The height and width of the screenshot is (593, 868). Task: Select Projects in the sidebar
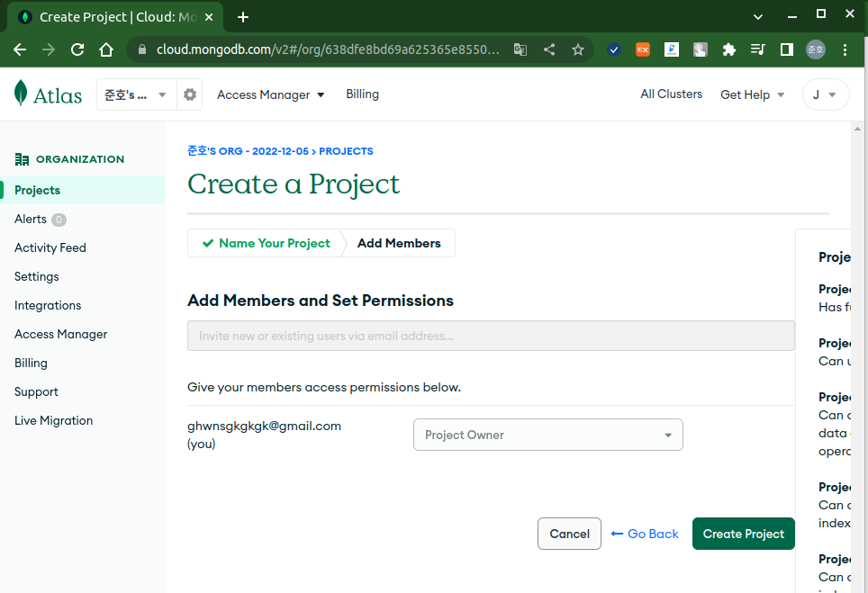83,190
